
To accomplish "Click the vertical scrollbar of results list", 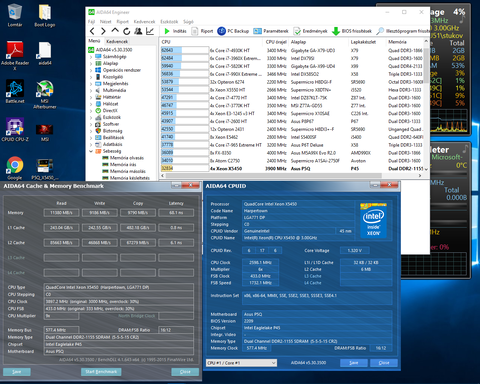I will click(426, 105).
